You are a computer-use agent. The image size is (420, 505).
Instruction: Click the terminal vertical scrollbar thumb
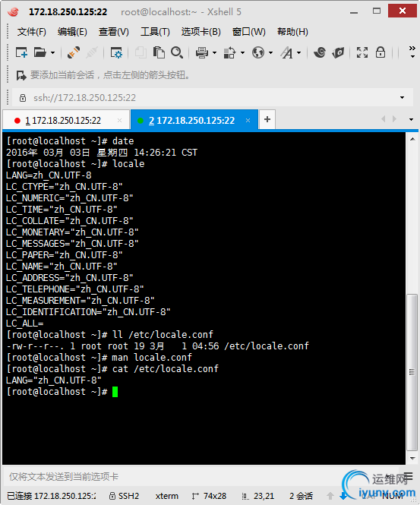click(412, 372)
